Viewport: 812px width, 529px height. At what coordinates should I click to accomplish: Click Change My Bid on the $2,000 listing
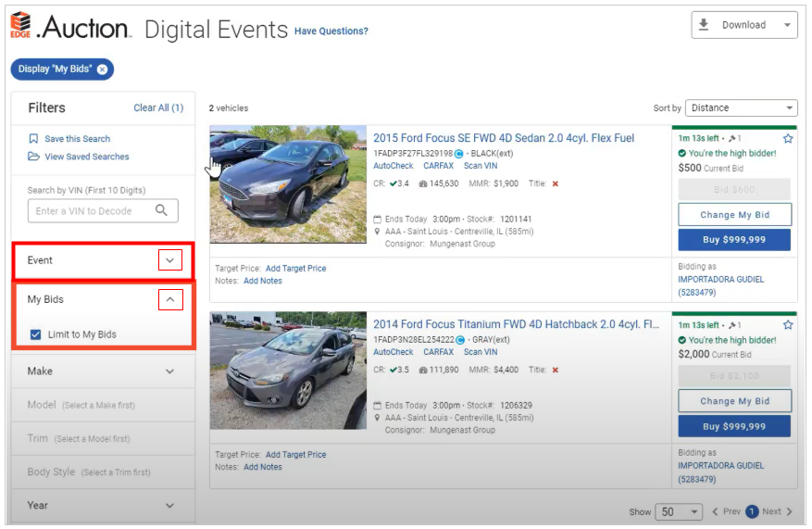pos(734,401)
